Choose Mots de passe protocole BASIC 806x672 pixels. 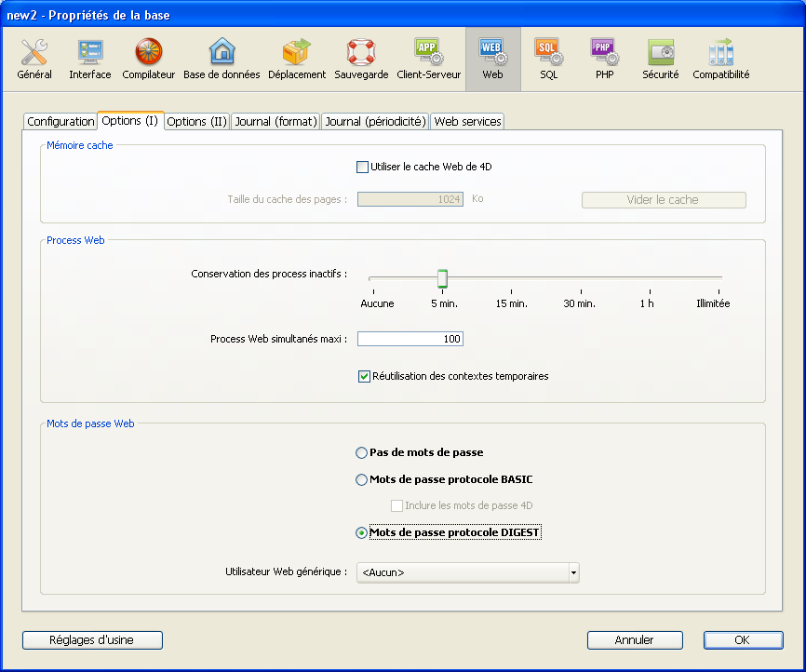(362, 480)
